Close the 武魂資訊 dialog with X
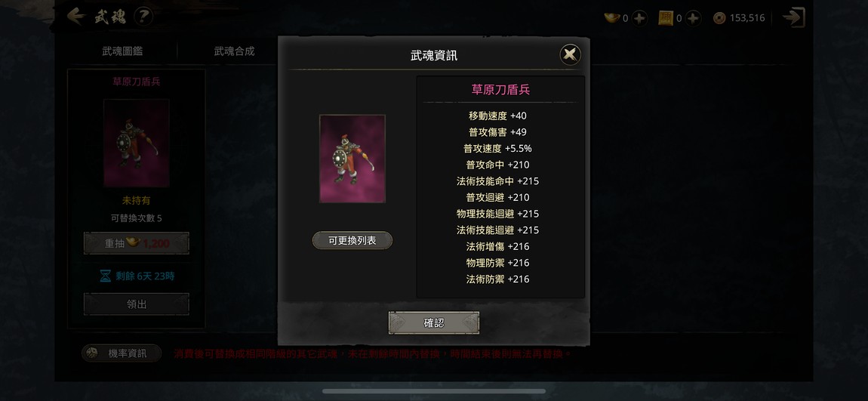Screen dimensions: 868x401 (x=570, y=55)
